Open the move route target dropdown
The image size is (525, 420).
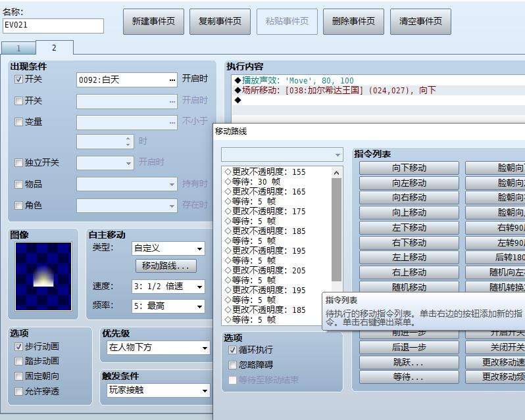coord(282,155)
